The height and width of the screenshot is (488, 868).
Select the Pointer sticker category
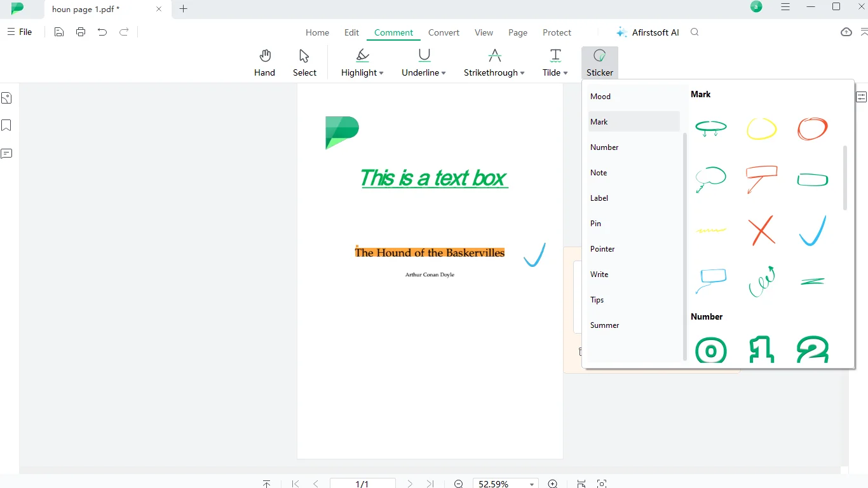coord(634,248)
